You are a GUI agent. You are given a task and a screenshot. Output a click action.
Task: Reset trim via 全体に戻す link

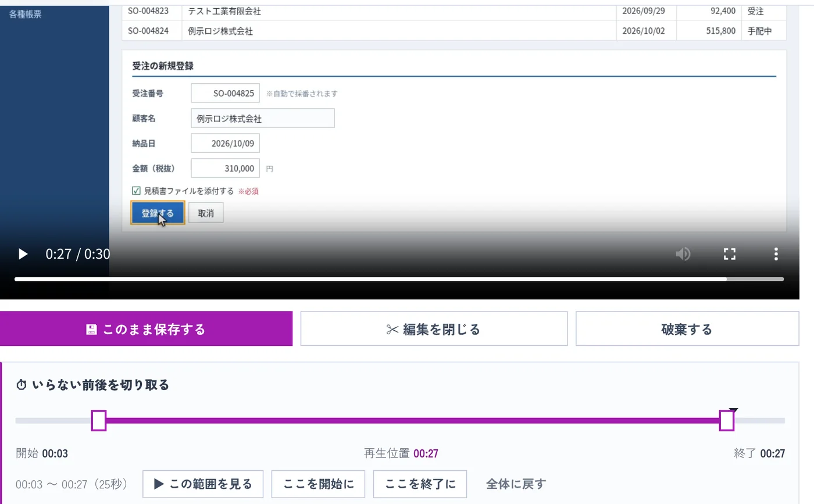pos(516,484)
